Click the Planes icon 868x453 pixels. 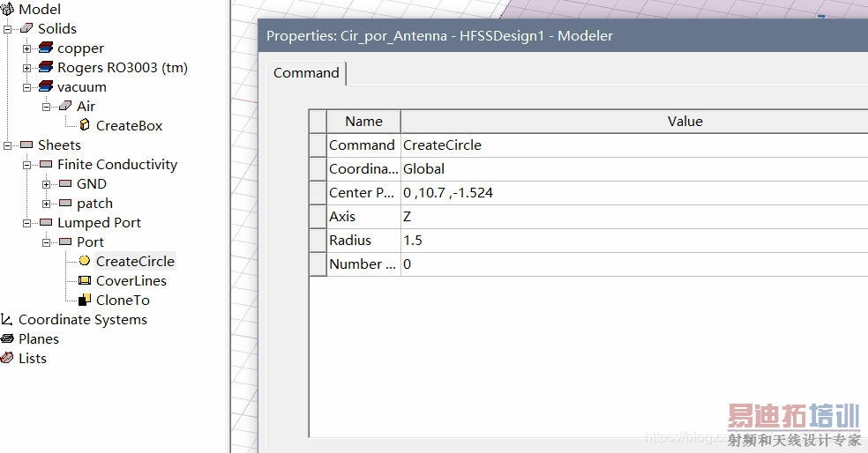point(7,338)
